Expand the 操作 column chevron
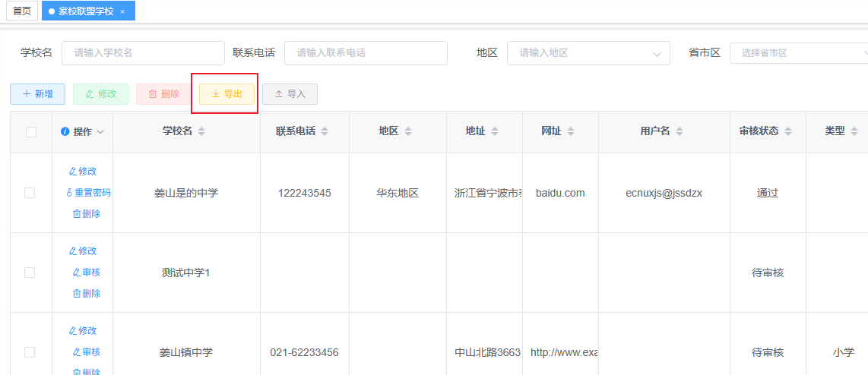 100,131
